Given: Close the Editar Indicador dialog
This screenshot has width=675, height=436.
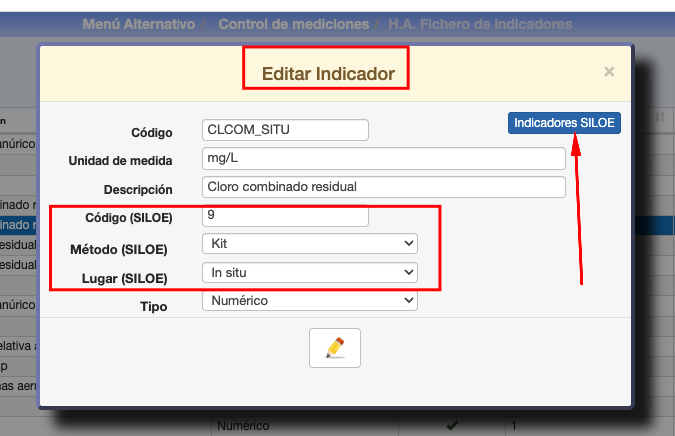Looking at the screenshot, I should coord(609,72).
